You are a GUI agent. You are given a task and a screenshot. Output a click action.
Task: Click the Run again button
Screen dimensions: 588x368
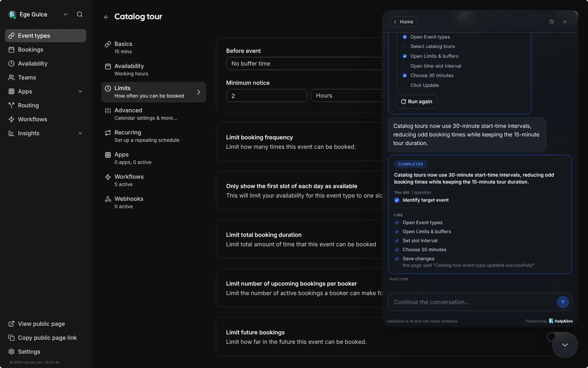[416, 101]
